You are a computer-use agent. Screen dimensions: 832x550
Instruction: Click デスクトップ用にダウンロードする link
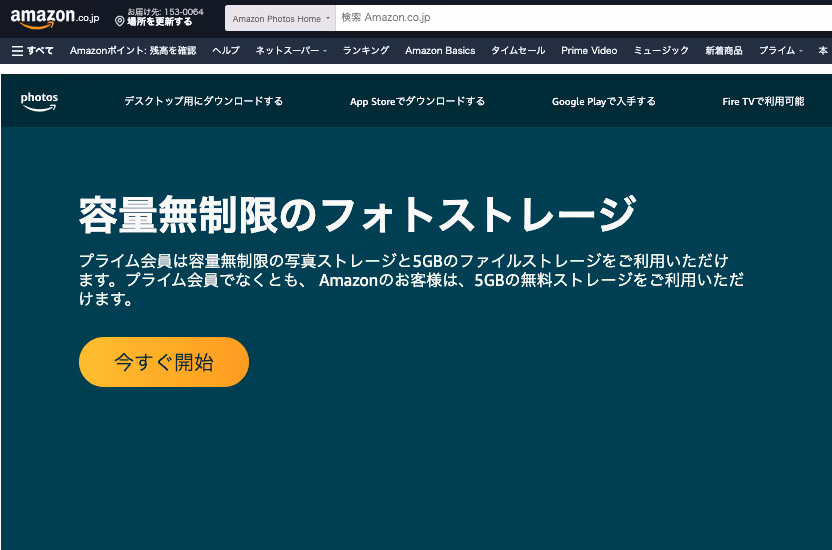[x=204, y=101]
